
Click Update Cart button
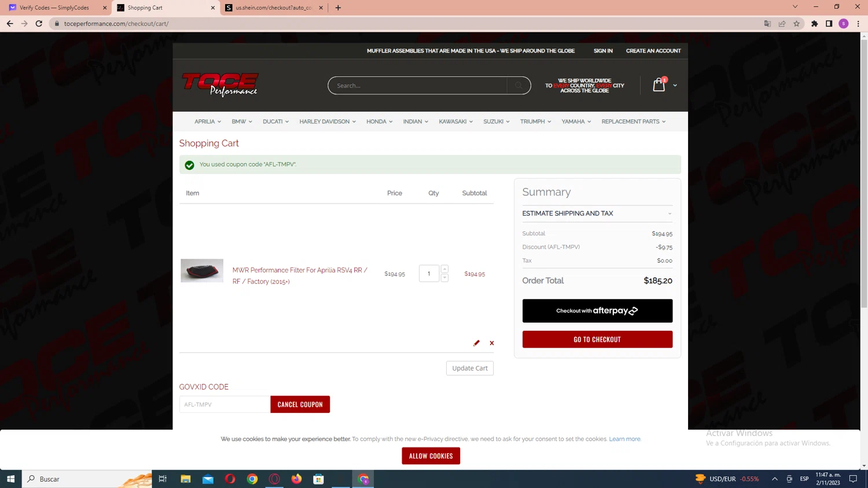(470, 368)
